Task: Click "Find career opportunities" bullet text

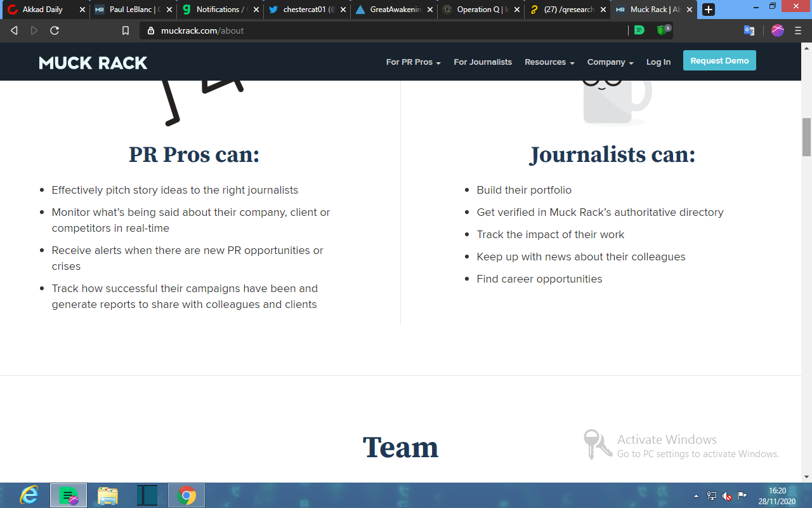Action: [x=539, y=279]
